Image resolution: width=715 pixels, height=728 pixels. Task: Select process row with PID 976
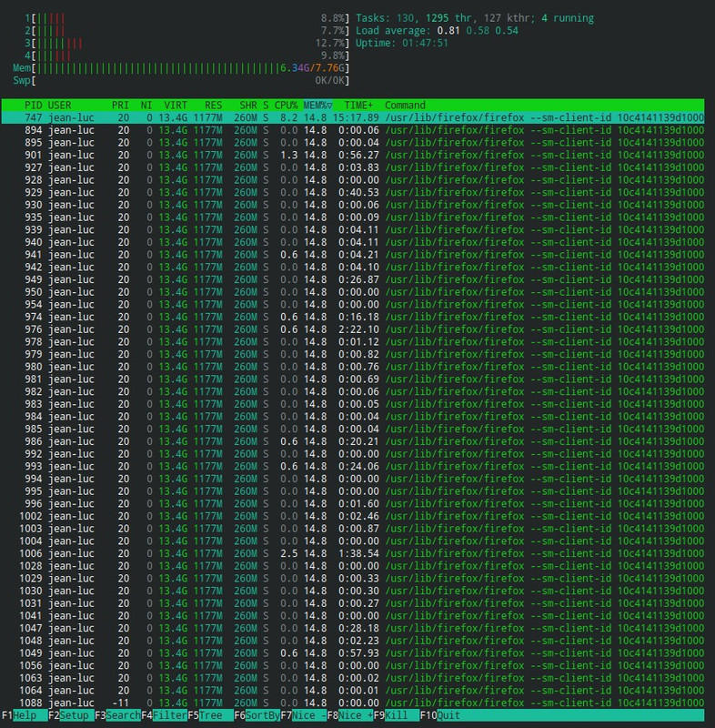click(353, 329)
